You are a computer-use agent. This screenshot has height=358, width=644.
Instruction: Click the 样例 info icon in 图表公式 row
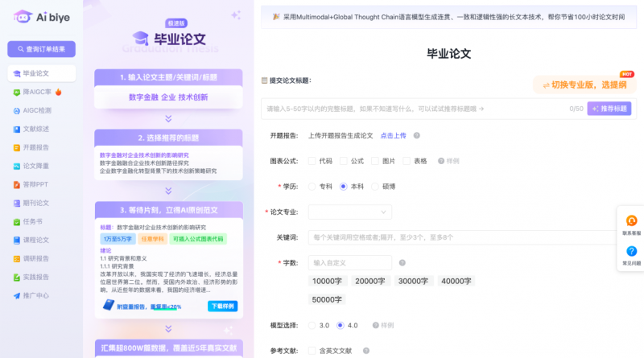point(441,161)
